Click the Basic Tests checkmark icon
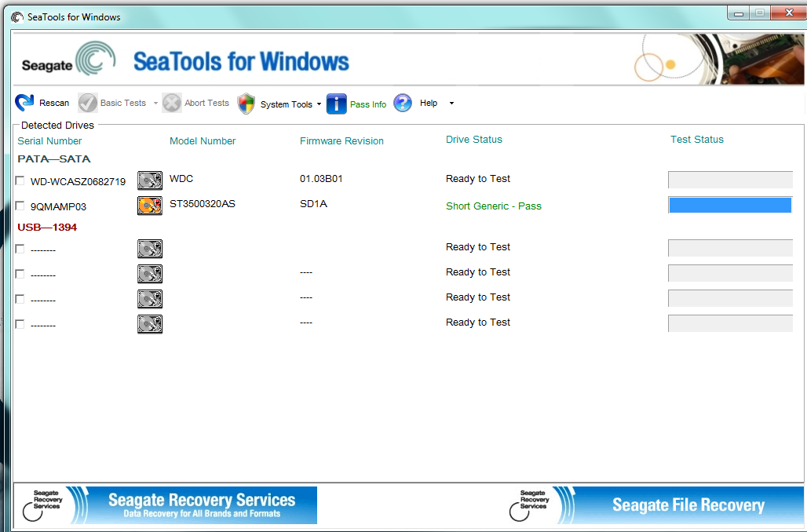807x532 pixels. tap(87, 103)
